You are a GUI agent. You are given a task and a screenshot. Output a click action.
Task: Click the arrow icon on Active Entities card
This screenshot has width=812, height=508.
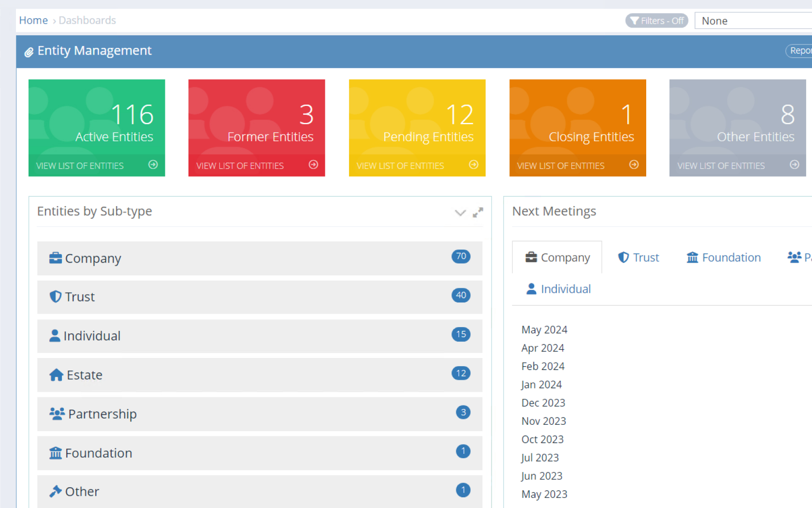pyautogui.click(x=153, y=165)
